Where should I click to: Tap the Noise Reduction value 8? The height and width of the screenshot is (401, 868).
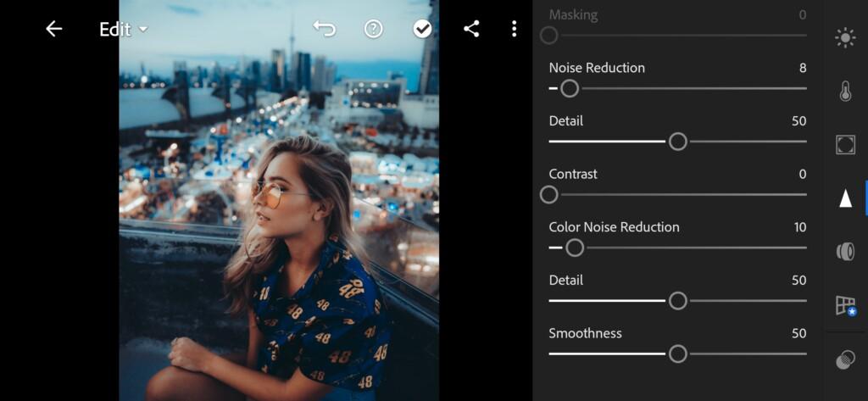tap(803, 68)
